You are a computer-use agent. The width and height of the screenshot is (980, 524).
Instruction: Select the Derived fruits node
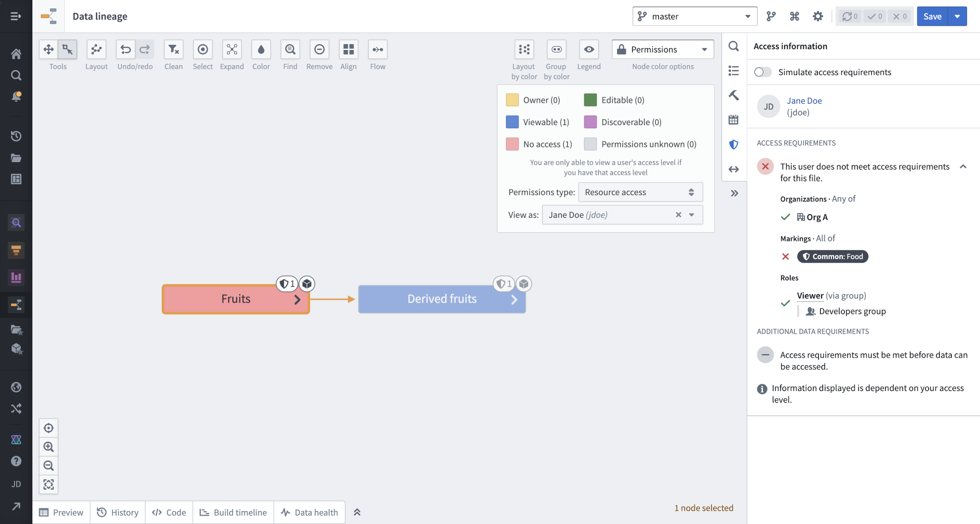point(442,299)
